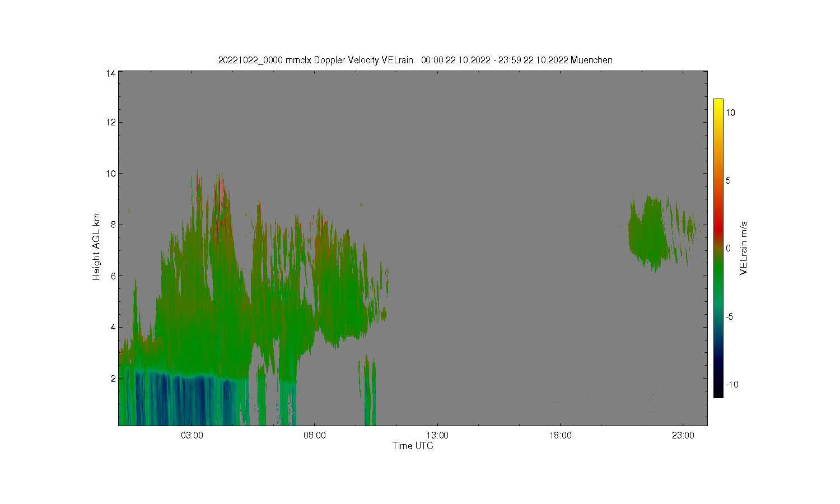
Task: Click the colorbar value label -5
Action: [x=730, y=316]
